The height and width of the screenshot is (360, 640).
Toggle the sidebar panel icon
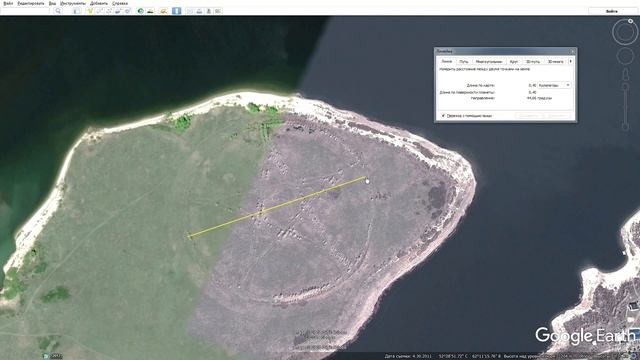pyautogui.click(x=76, y=11)
